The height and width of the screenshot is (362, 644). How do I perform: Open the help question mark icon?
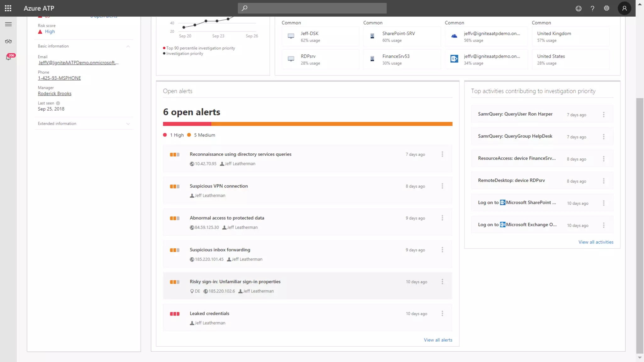(x=592, y=8)
